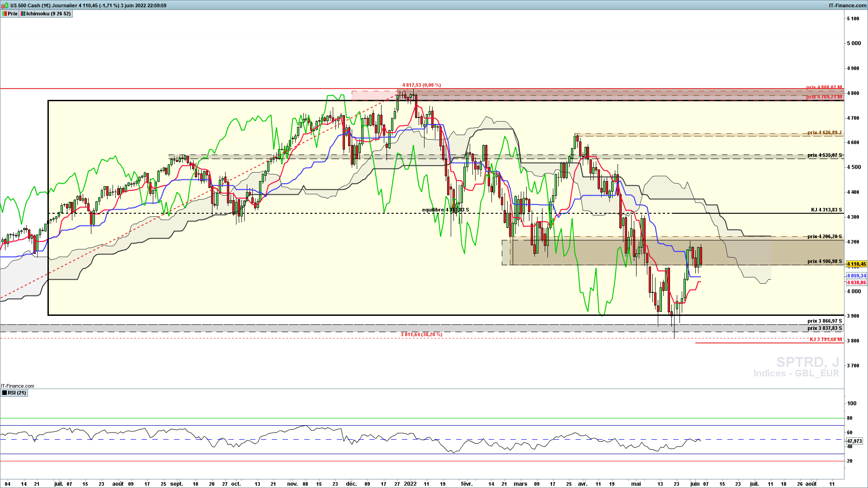The height and width of the screenshot is (488, 868).
Task: Click the 5 100 price axis label
Action: click(x=854, y=19)
